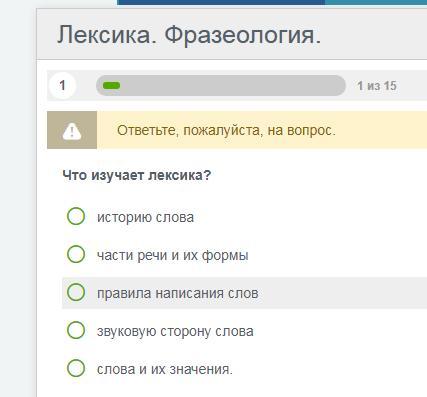Click the warning triangle icon
The width and height of the screenshot is (427, 397).
(x=72, y=131)
